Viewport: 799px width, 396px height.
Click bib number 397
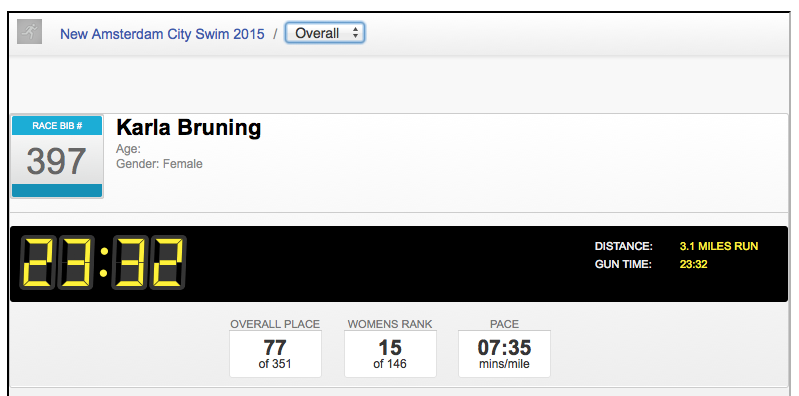click(x=56, y=162)
